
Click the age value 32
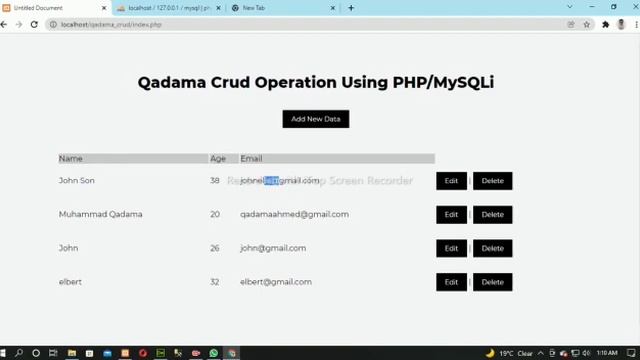coord(215,282)
